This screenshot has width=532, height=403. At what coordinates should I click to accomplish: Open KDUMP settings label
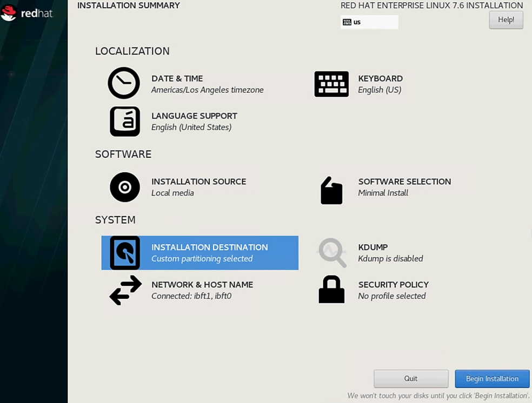[x=373, y=247]
